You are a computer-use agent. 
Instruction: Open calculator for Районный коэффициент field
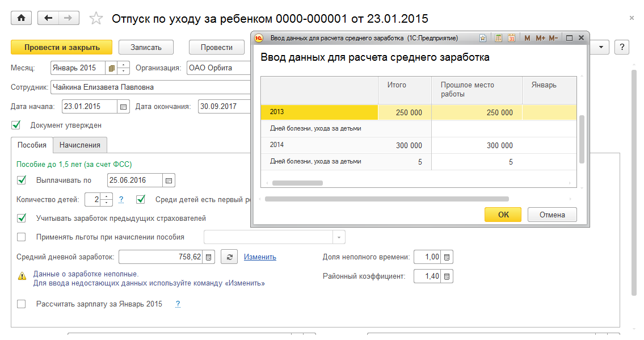(x=447, y=276)
